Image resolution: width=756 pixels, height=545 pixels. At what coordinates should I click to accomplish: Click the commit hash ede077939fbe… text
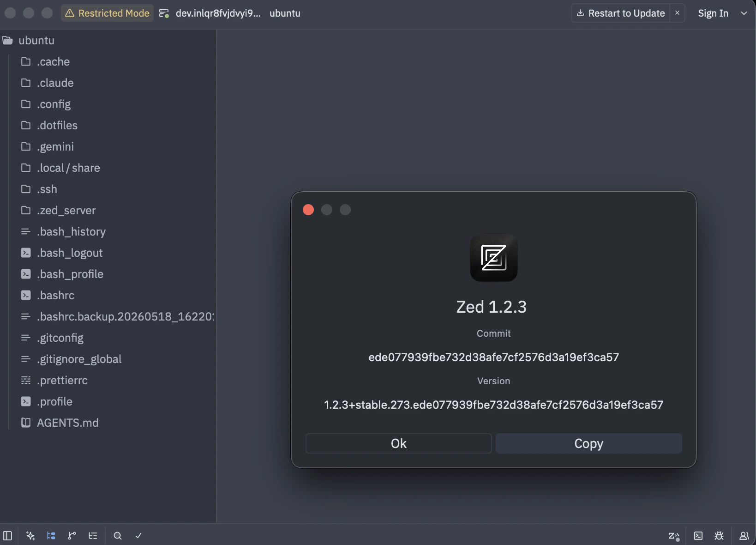(494, 357)
